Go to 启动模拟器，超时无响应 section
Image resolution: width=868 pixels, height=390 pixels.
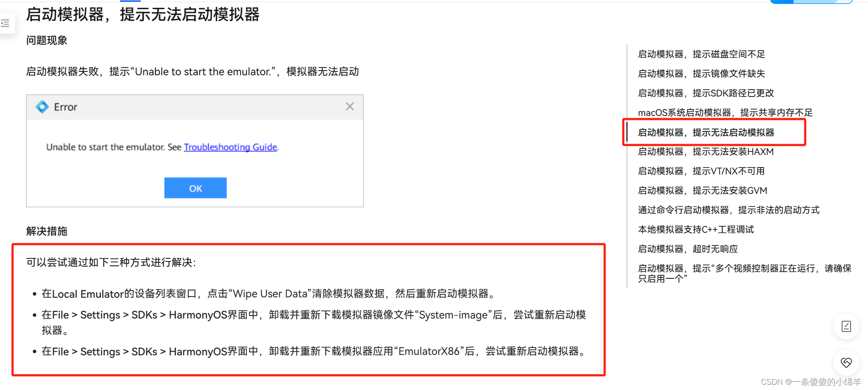[x=688, y=249]
